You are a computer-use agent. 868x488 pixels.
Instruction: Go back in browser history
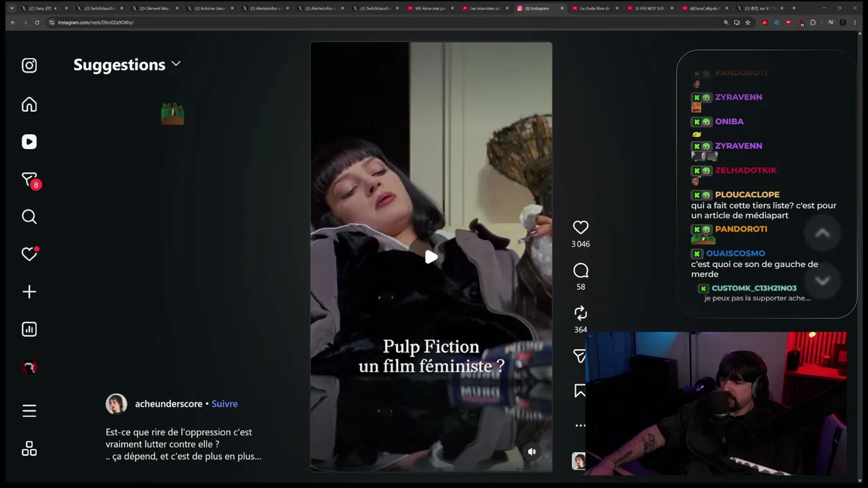[x=13, y=22]
